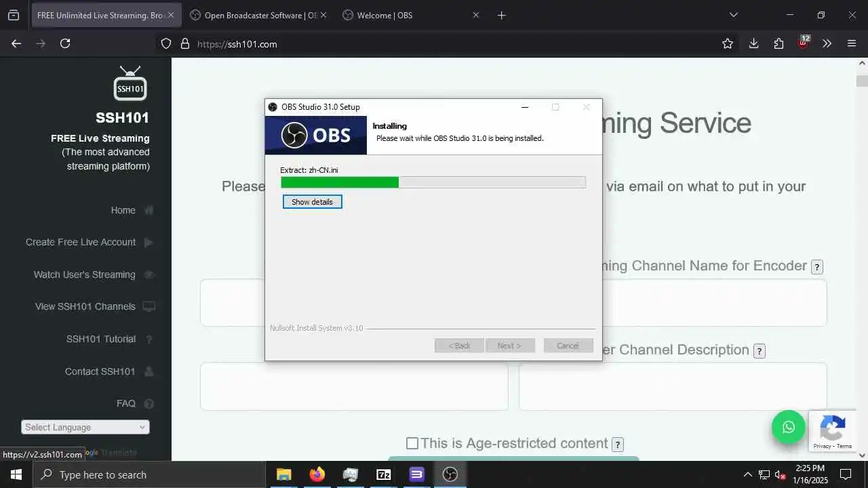868x488 pixels.
Task: Click the Channel Description input field
Action: click(x=673, y=386)
